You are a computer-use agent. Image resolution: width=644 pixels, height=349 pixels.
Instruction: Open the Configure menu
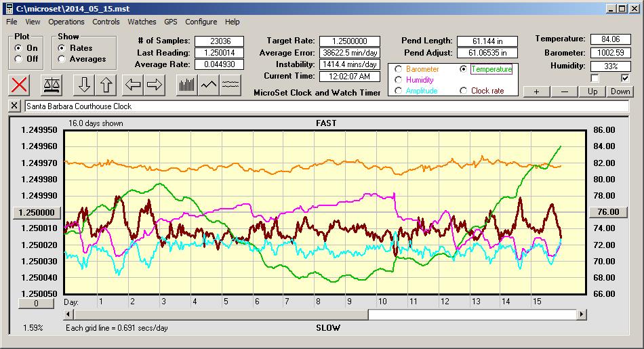click(201, 22)
